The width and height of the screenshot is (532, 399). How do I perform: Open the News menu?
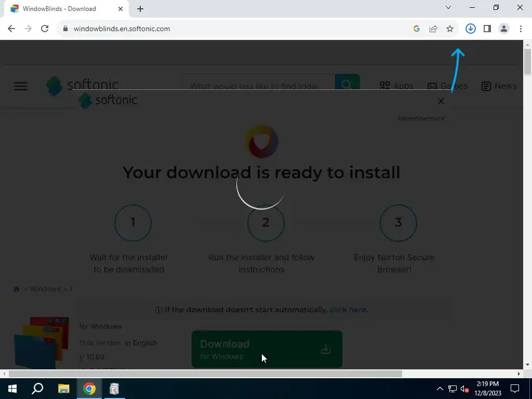click(x=499, y=86)
